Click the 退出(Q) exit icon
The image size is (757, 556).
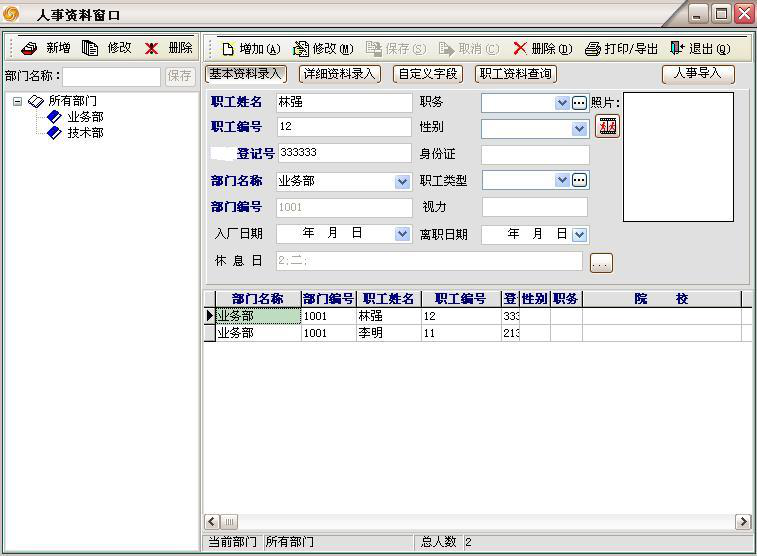(677, 48)
